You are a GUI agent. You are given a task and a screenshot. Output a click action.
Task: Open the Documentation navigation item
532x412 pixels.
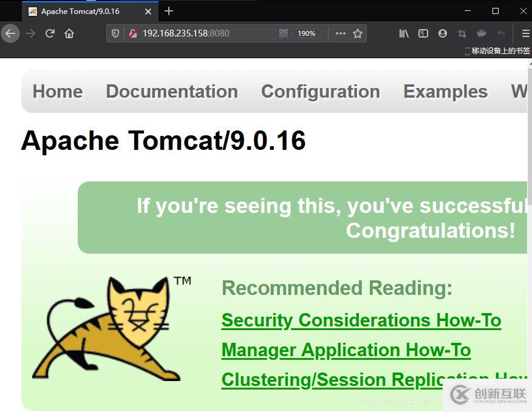pos(172,92)
